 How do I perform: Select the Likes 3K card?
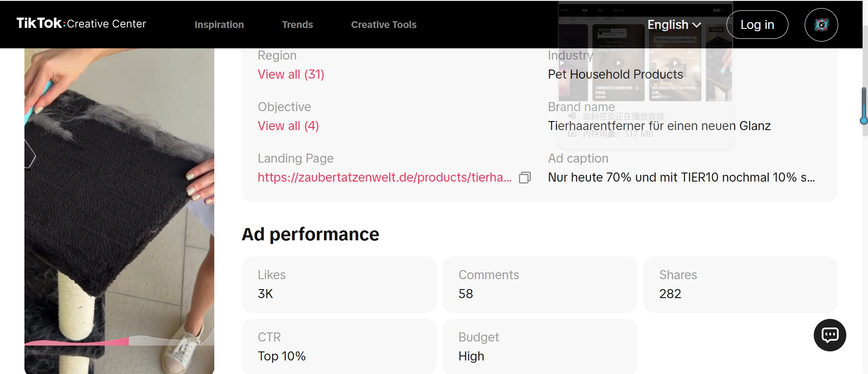coord(339,285)
